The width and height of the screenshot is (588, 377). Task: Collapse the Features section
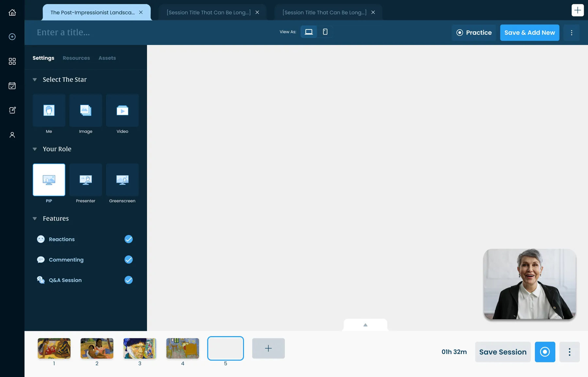(x=35, y=218)
